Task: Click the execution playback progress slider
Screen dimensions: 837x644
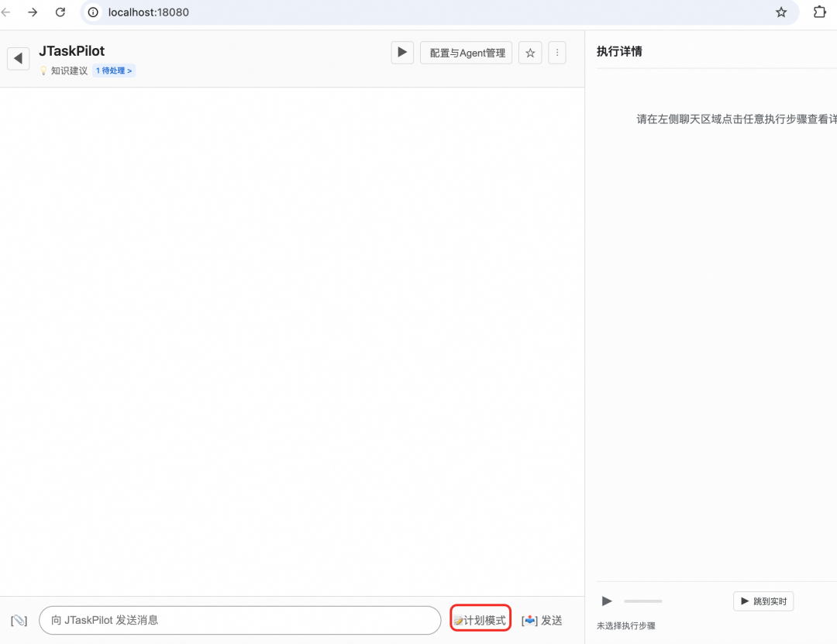Action: (643, 601)
